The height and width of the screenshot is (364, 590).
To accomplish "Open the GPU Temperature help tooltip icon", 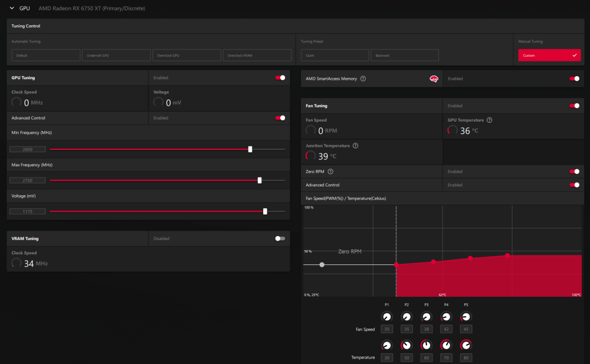I will point(490,120).
